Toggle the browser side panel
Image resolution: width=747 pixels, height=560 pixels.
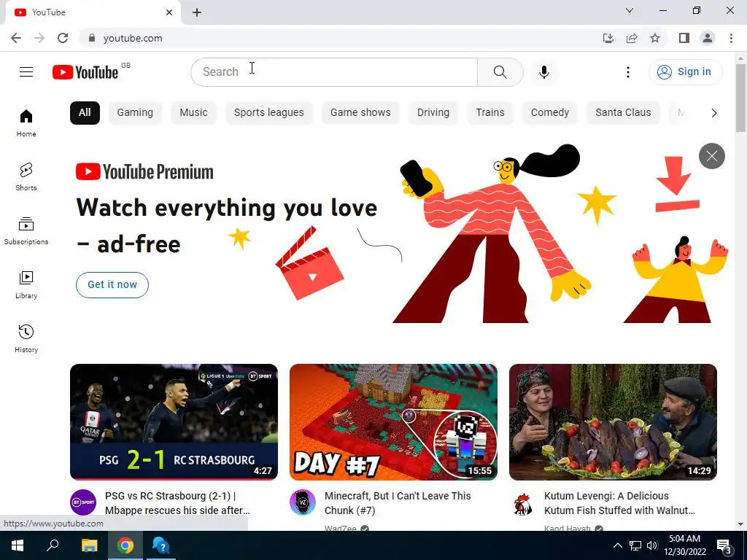[x=684, y=38]
